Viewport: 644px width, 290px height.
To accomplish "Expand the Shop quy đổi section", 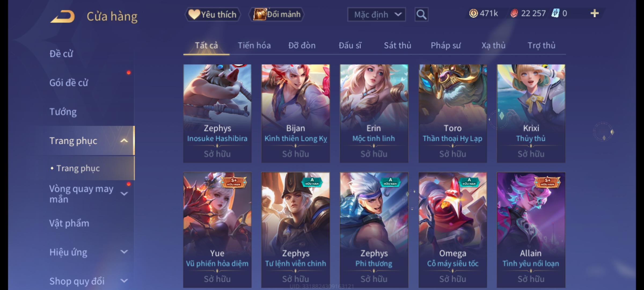I will click(124, 281).
